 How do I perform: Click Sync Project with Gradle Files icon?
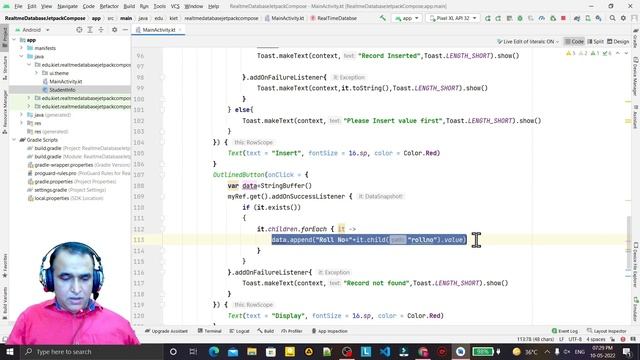[x=577, y=18]
